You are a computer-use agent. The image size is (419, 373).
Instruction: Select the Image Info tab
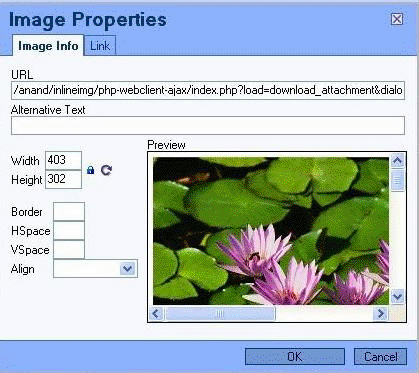click(x=48, y=46)
